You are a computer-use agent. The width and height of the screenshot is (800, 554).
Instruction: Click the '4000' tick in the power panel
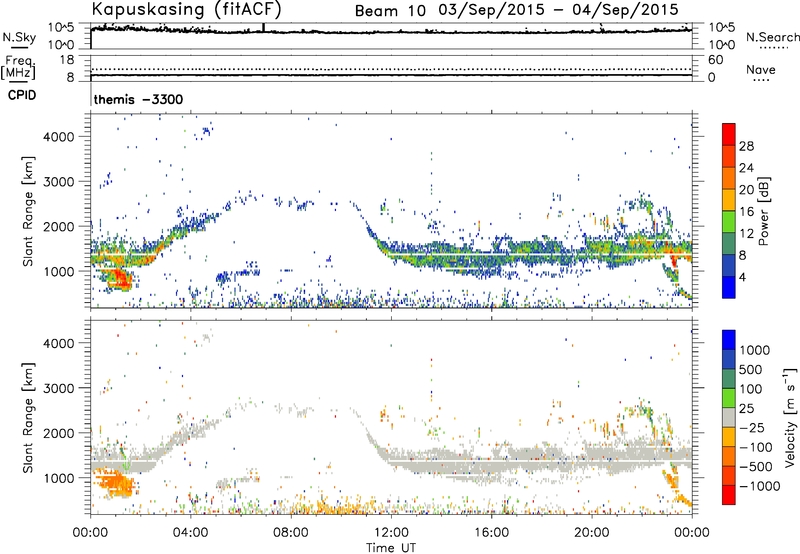[x=58, y=137]
